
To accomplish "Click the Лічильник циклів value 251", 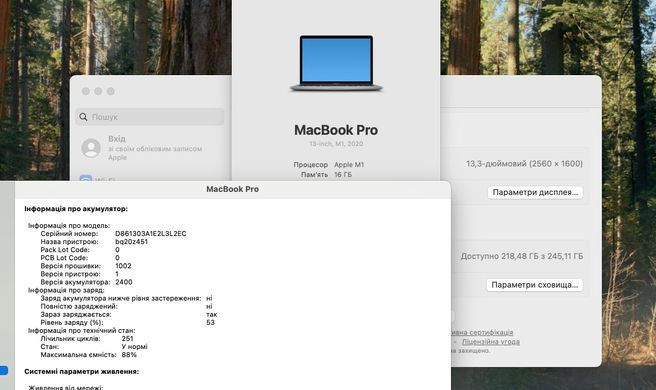I will [127, 339].
